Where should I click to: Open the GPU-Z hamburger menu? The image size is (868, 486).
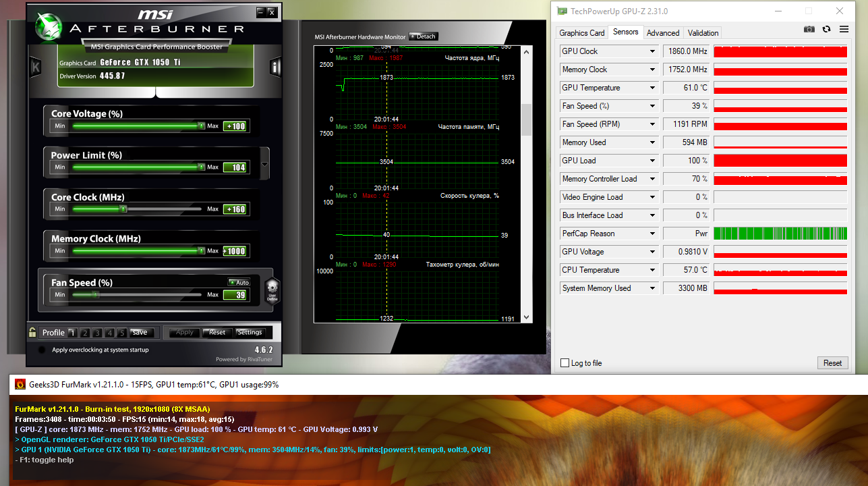844,29
